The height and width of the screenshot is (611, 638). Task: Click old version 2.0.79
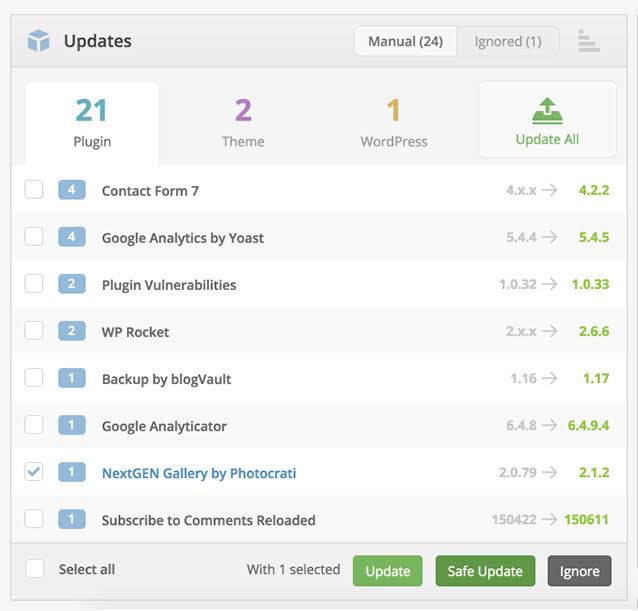pyautogui.click(x=518, y=472)
